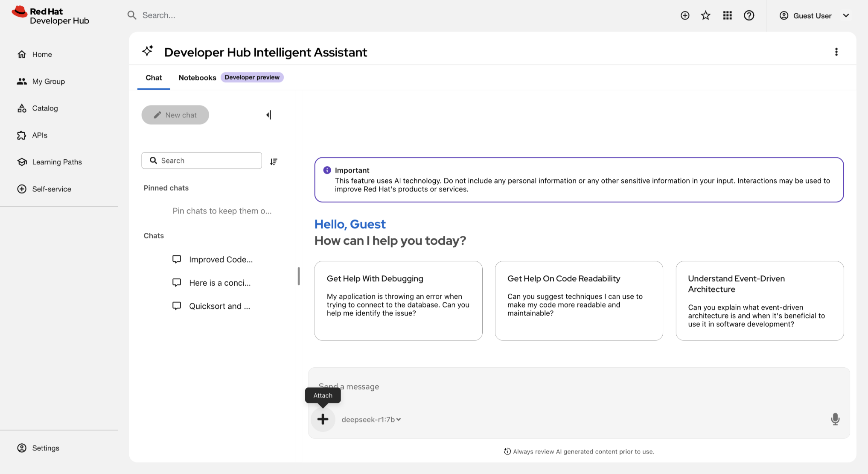Activate the microphone voice input icon
This screenshot has height=474, width=868.
pos(835,419)
